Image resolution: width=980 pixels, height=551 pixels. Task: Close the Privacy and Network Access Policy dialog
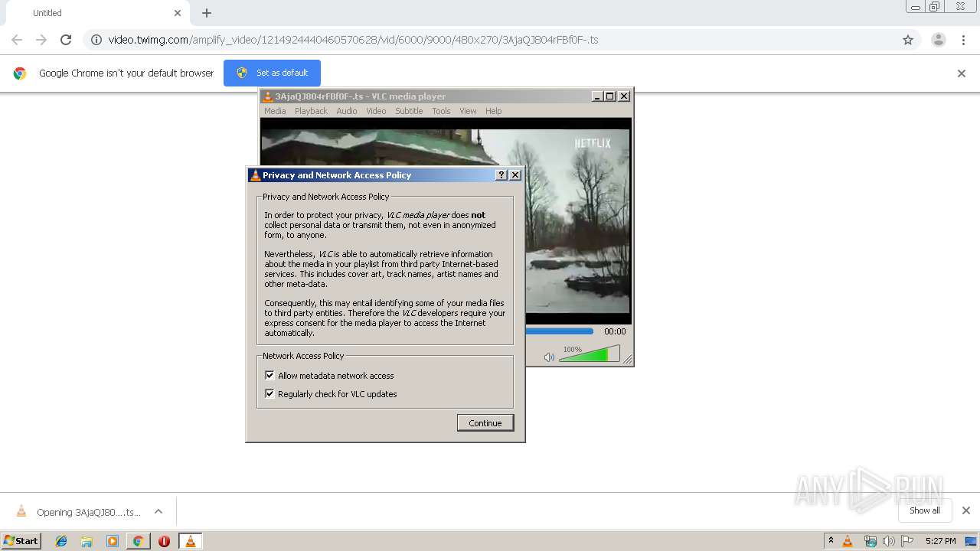[515, 175]
